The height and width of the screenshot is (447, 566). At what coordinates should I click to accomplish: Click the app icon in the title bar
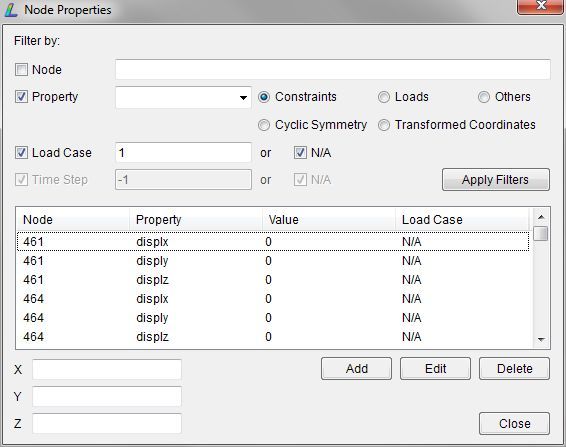tap(11, 10)
